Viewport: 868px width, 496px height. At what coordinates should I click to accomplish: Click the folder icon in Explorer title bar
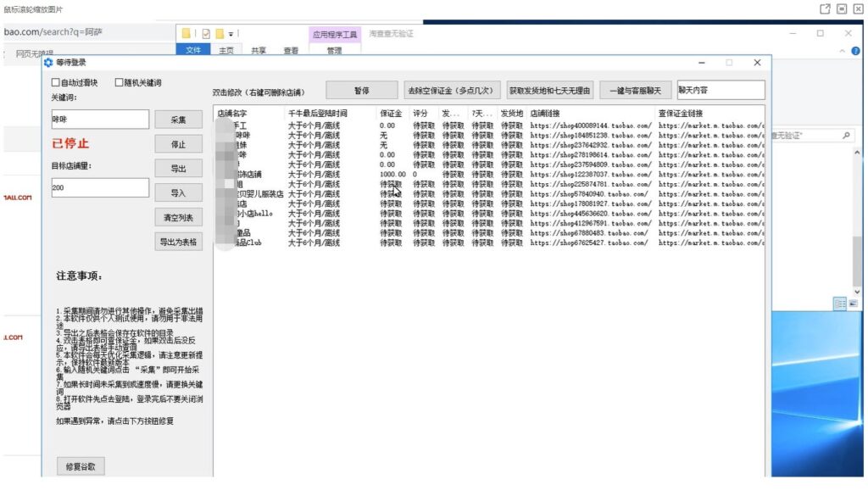(x=186, y=33)
